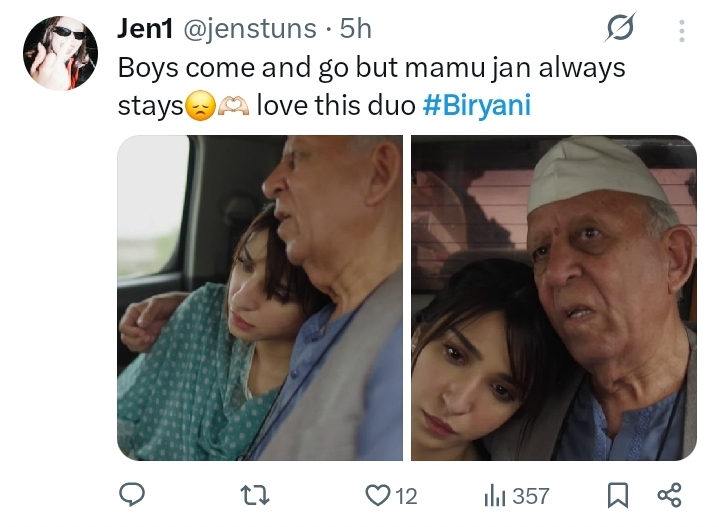Share the tweet via share icon
The width and height of the screenshot is (719, 527).
click(669, 495)
